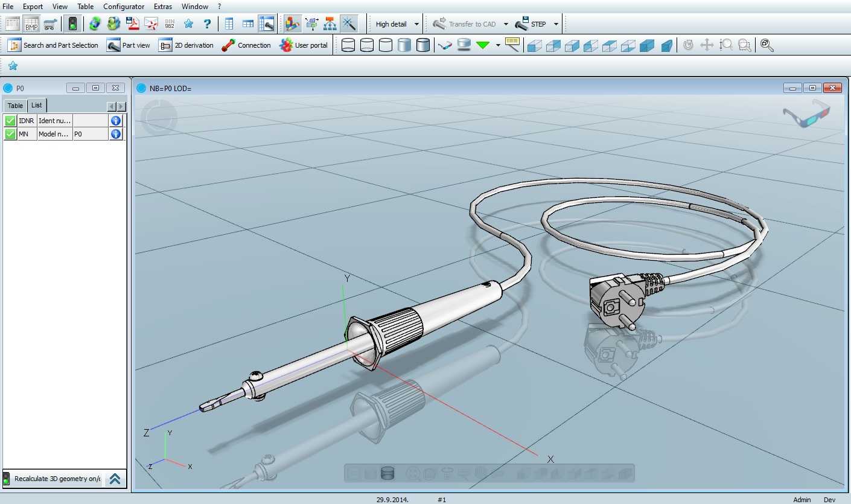The image size is (851, 504).
Task: Click the STEP export bolt icon
Action: (x=521, y=24)
